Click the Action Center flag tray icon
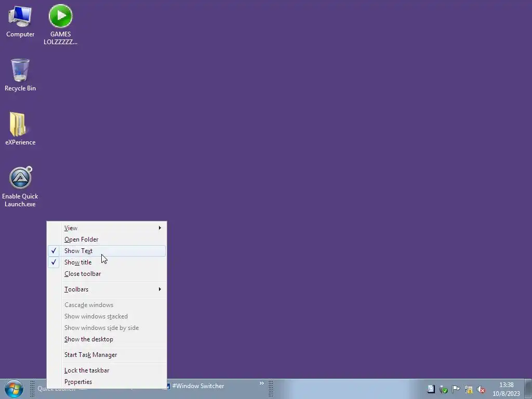The width and height of the screenshot is (532, 399). 456,389
